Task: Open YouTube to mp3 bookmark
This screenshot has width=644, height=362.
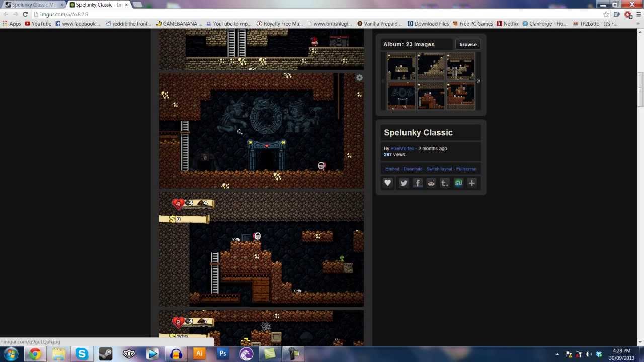Action: pos(228,24)
